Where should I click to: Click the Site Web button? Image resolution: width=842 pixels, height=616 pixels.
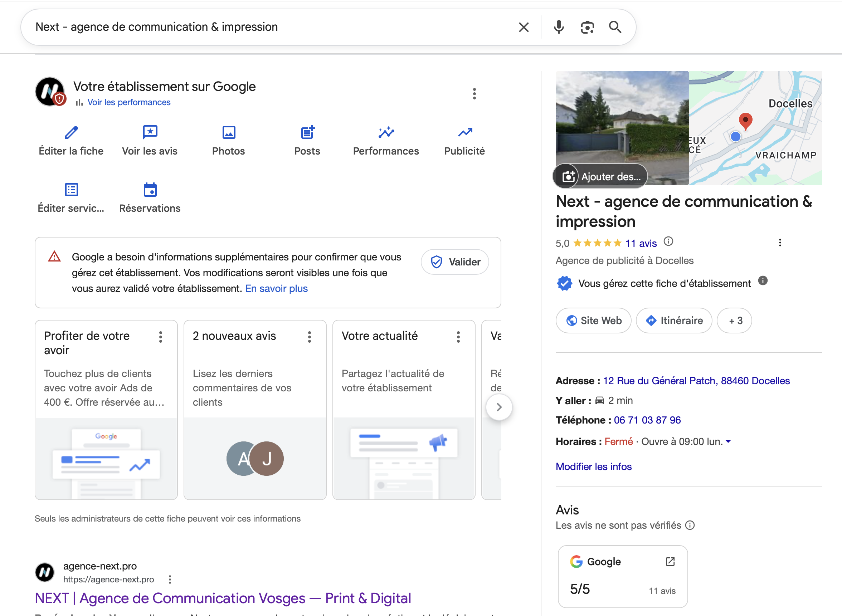coord(593,320)
